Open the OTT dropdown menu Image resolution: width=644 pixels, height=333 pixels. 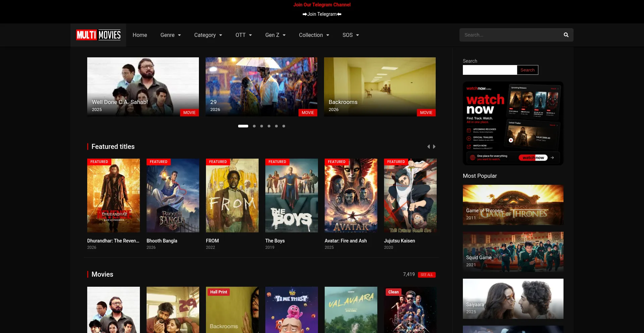click(244, 35)
